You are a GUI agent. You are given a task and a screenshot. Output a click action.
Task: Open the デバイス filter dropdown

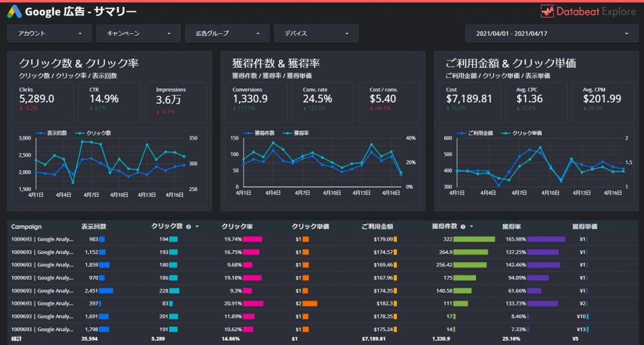coord(316,33)
